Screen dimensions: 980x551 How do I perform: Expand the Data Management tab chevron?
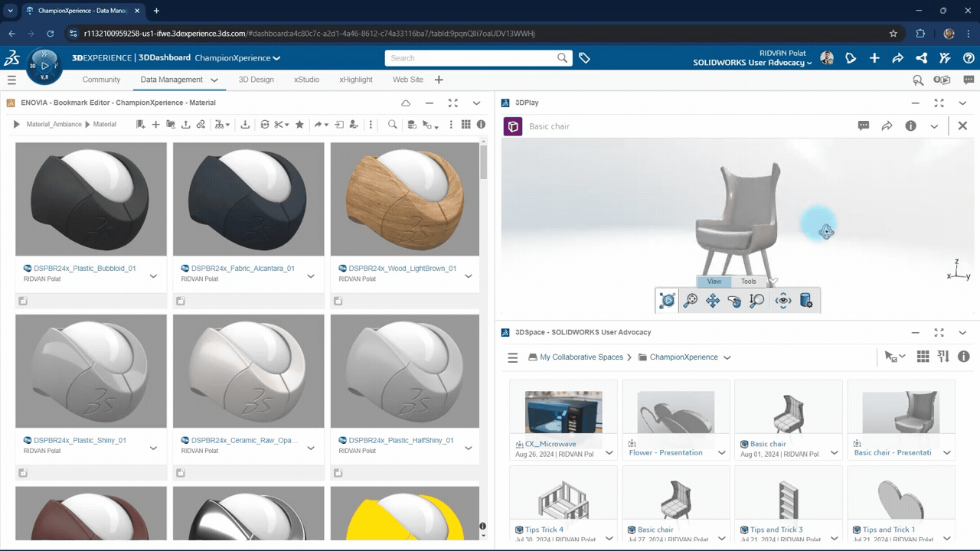point(214,80)
